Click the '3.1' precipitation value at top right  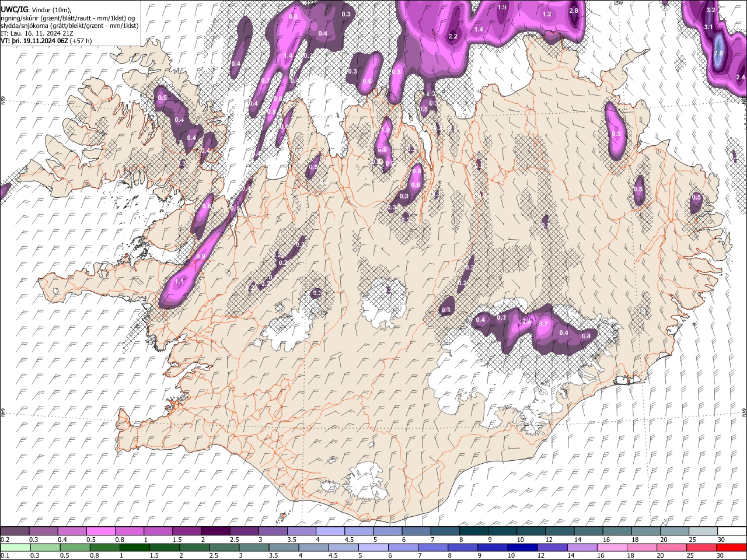point(708,27)
